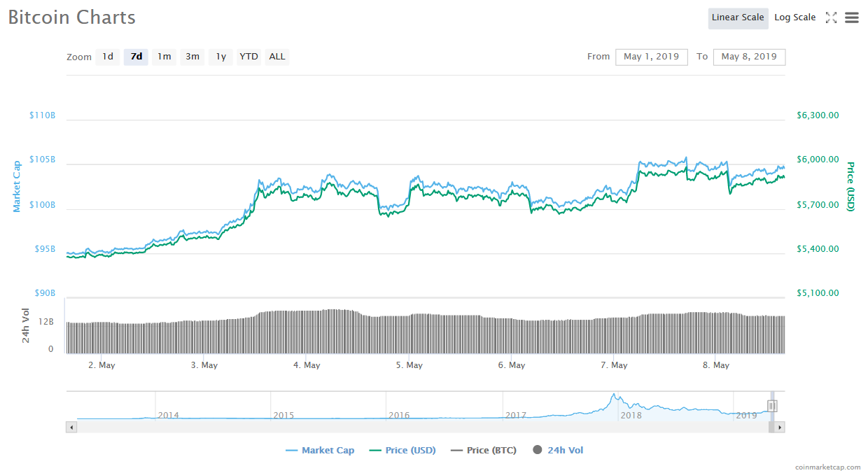Click the Bitcoin Charts heading
868x473 pixels.
(72, 17)
